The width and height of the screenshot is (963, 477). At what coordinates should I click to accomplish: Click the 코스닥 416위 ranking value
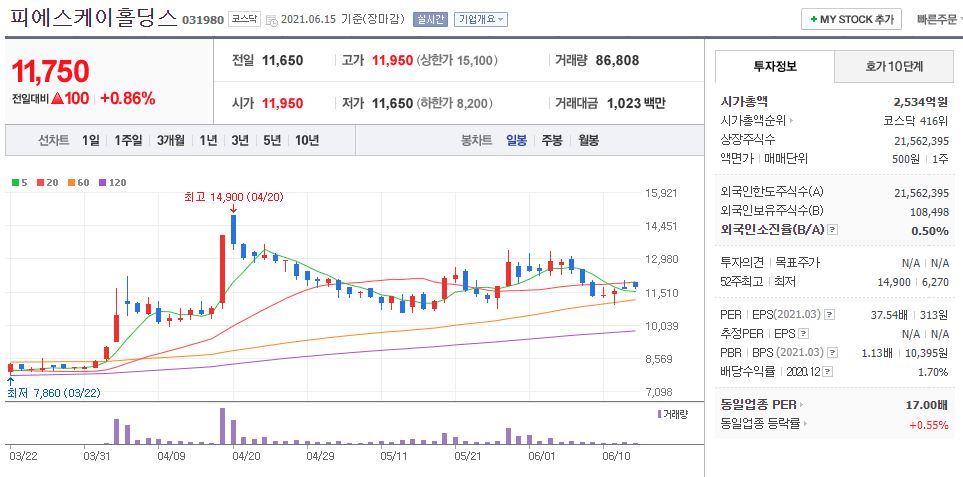[916, 120]
